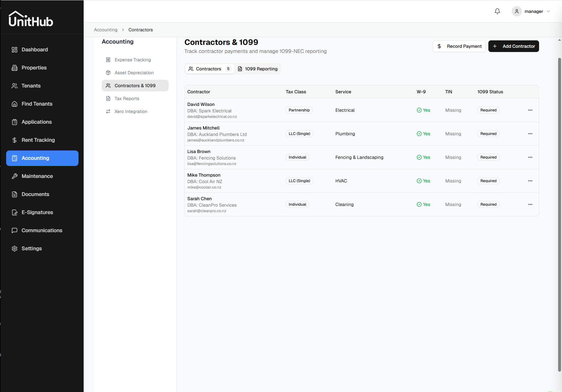Click the Xero Integration arrows icon
This screenshot has height=392, width=562.
(108, 111)
